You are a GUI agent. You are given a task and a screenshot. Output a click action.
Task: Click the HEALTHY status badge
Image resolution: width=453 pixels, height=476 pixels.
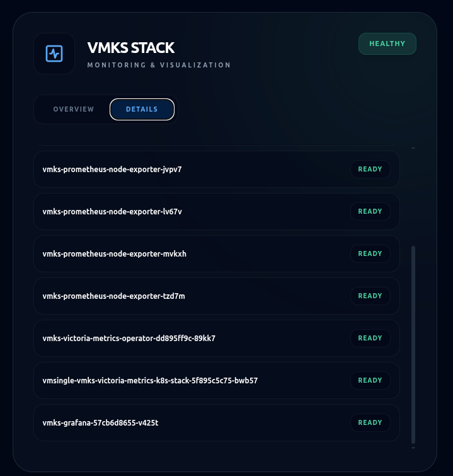click(x=387, y=44)
